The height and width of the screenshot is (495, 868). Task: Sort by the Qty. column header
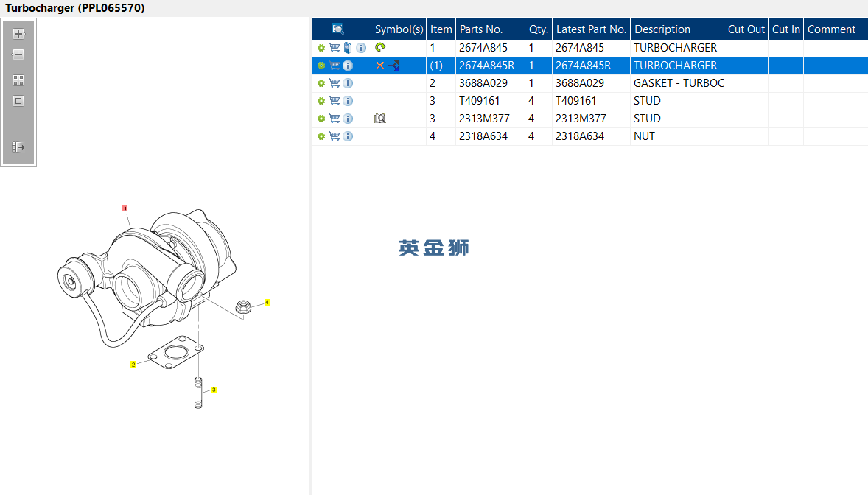538,29
